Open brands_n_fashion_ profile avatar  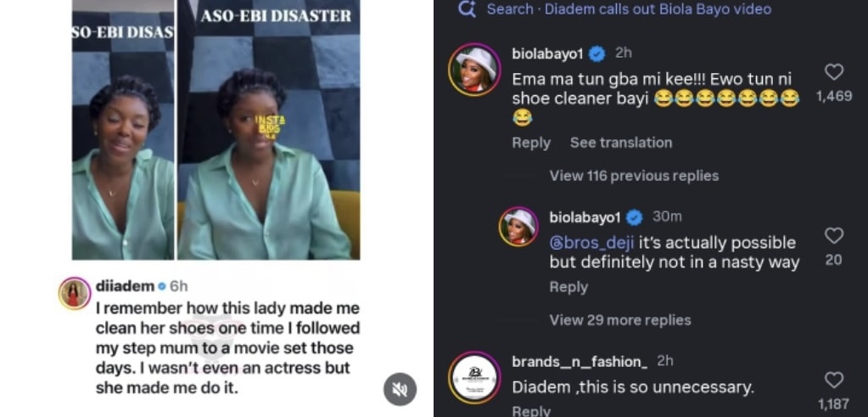click(474, 377)
